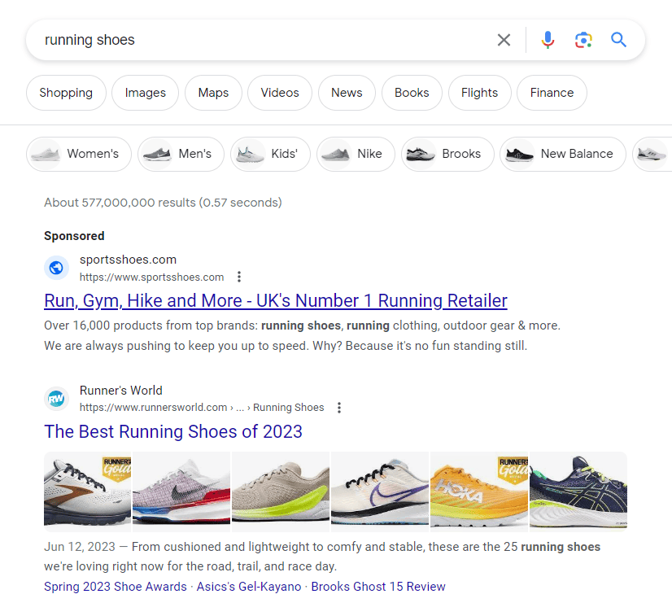Open Spring 2023 Shoe Awards sitelink
Viewport: 672px width, 616px height.
pos(116,586)
